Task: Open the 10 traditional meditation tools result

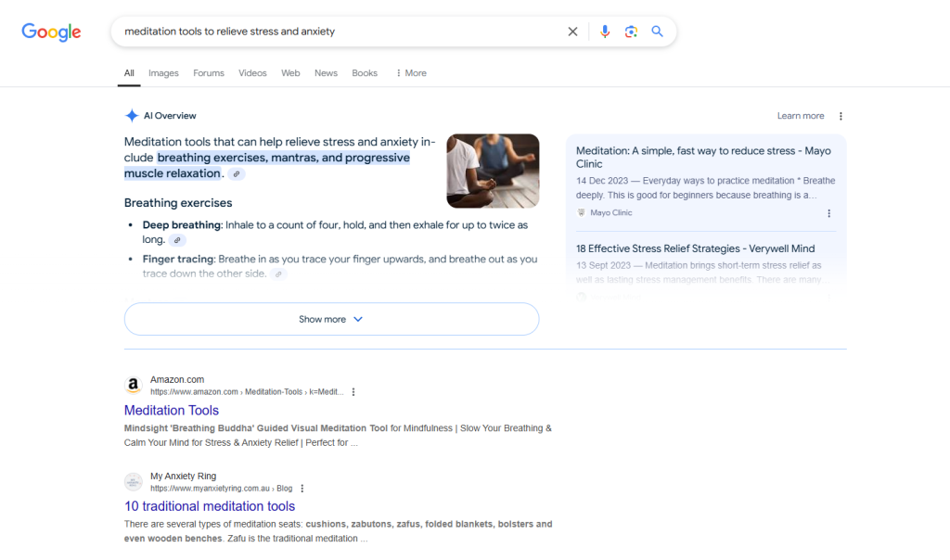Action: coord(208,506)
